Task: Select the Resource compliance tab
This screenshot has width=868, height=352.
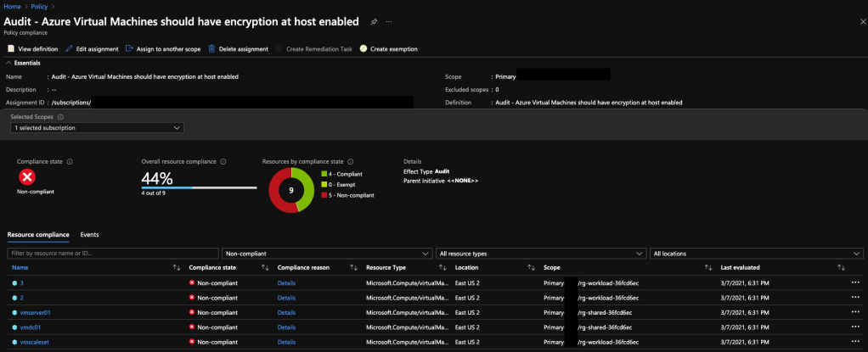Action: [38, 234]
